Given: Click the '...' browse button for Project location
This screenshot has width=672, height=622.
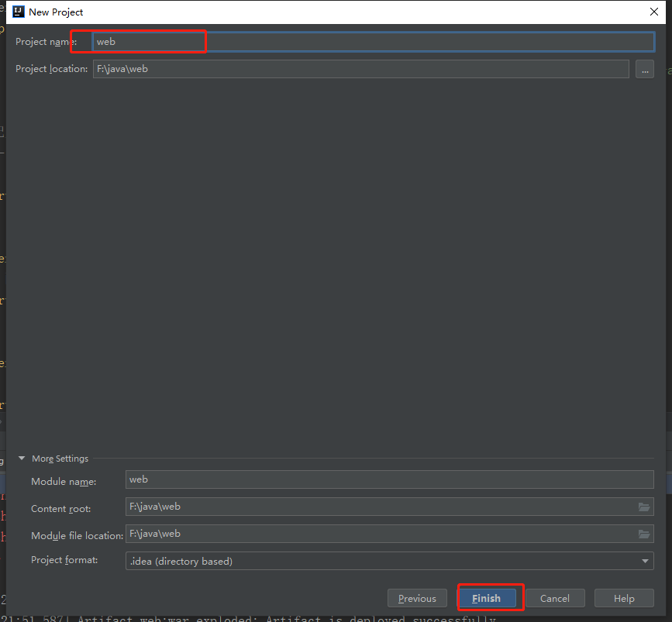Looking at the screenshot, I should [x=644, y=69].
